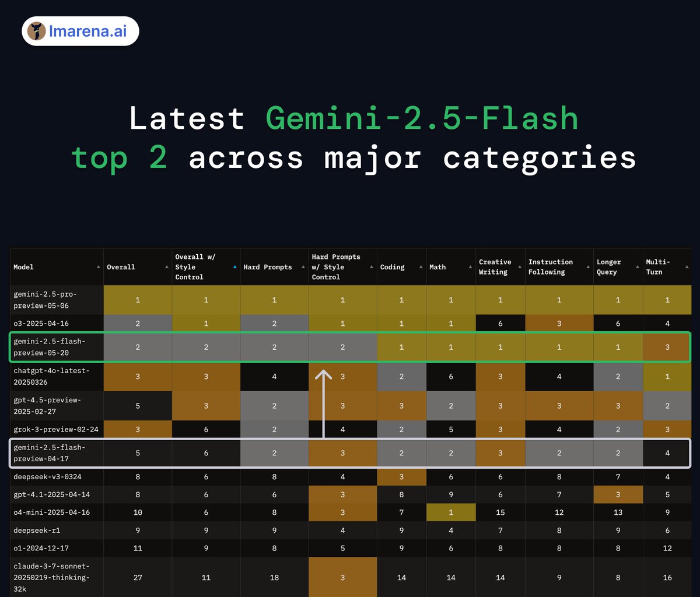Screen dimensions: 700x597
Task: Click the Instruction Following header label
Action: coord(551,267)
